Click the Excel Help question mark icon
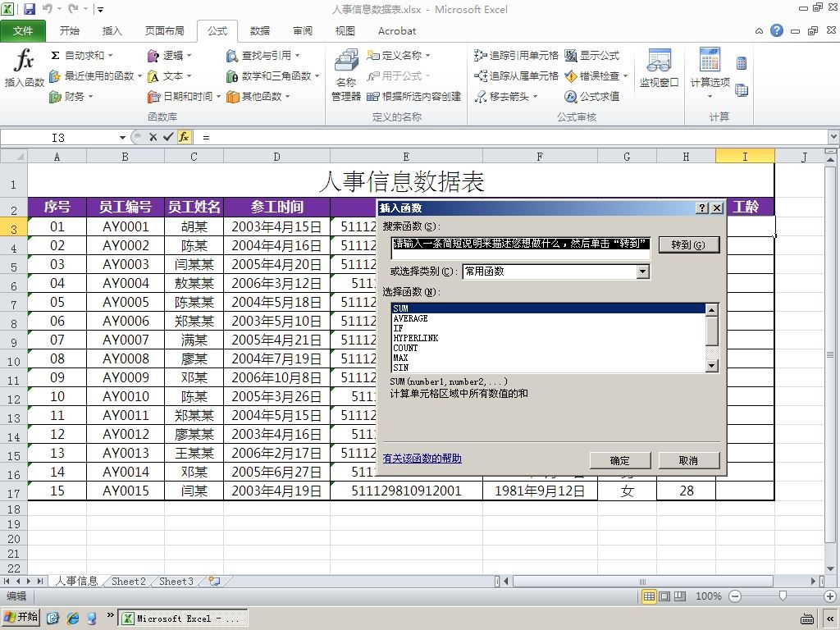Viewport: 840px width, 630px height. point(777,30)
